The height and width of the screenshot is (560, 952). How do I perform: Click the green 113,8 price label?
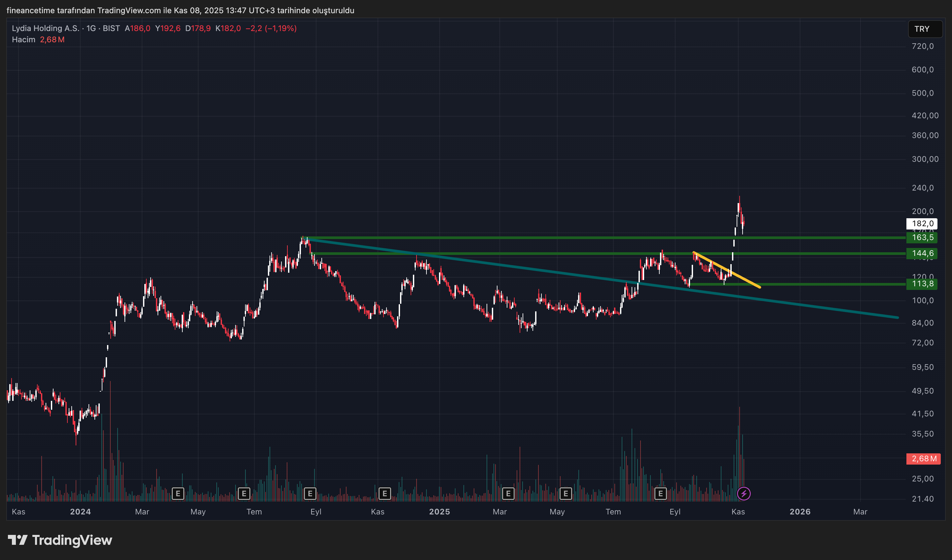pyautogui.click(x=922, y=284)
